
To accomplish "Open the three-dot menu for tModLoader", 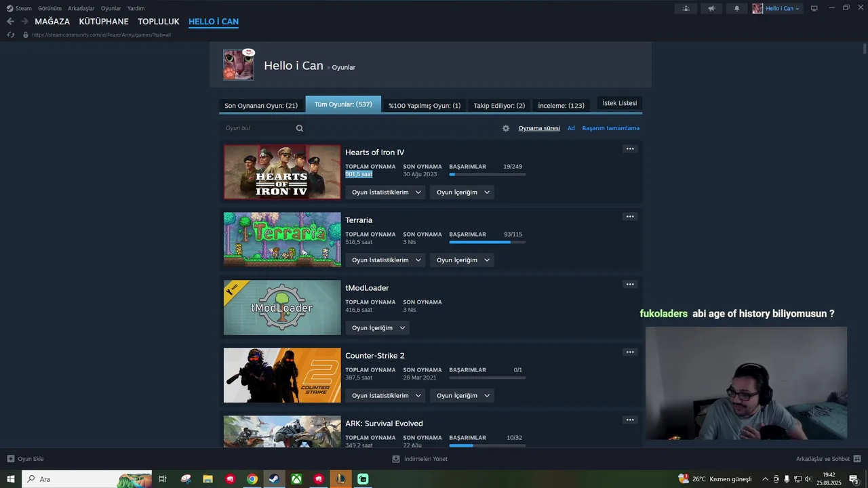I will [630, 284].
